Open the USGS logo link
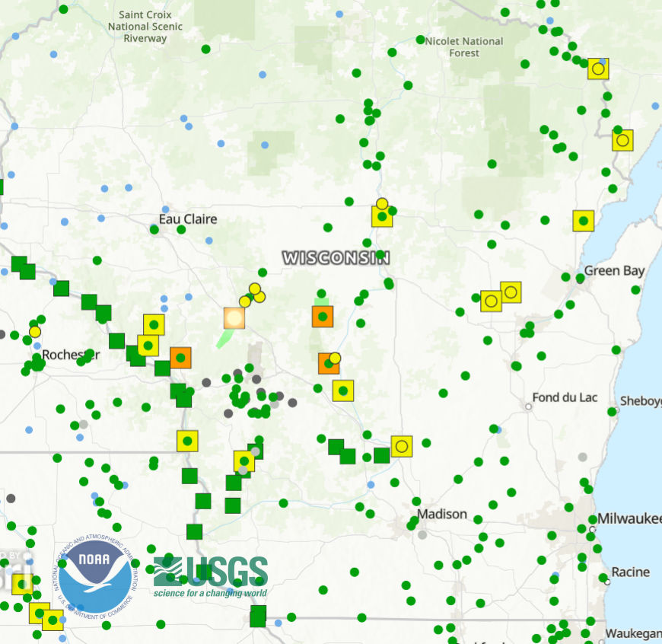 [x=211, y=576]
